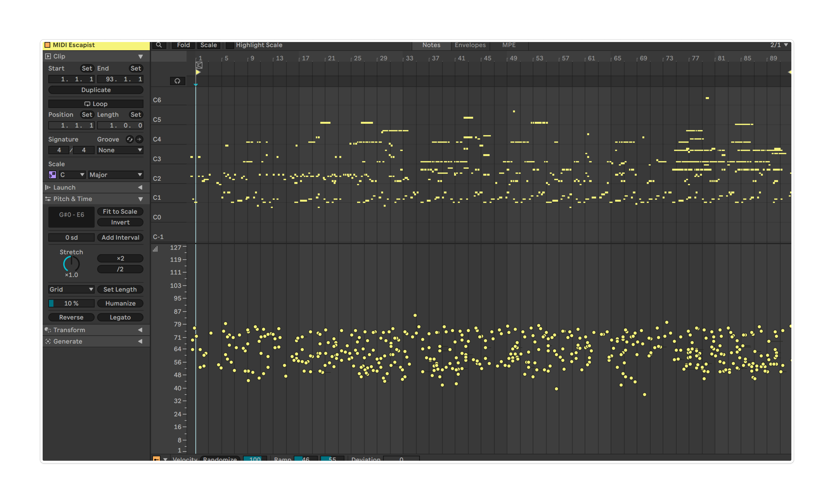Viewport: 834px width, 504px height.
Task: Click the 0 sd interval field
Action: tap(71, 238)
